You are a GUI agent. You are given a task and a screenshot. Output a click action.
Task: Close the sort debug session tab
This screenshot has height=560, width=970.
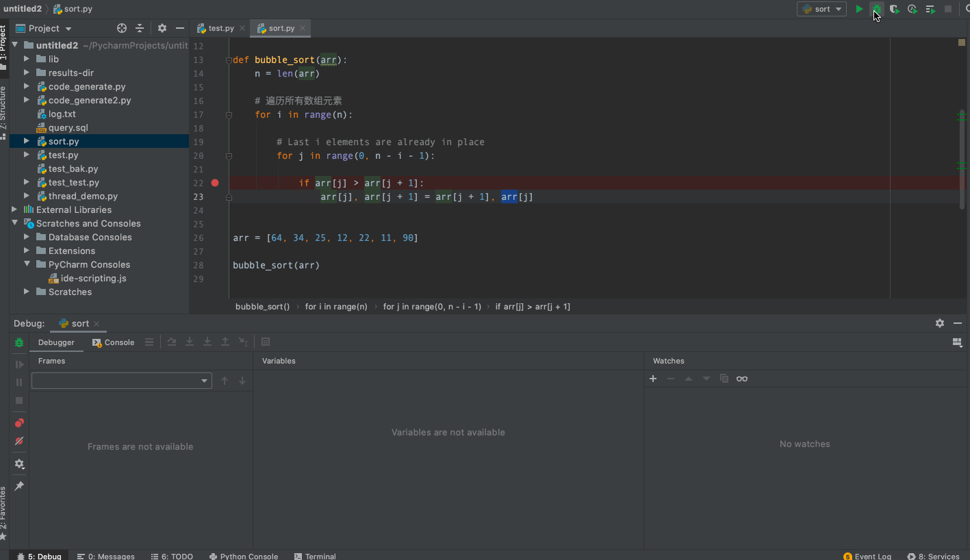coord(97,324)
